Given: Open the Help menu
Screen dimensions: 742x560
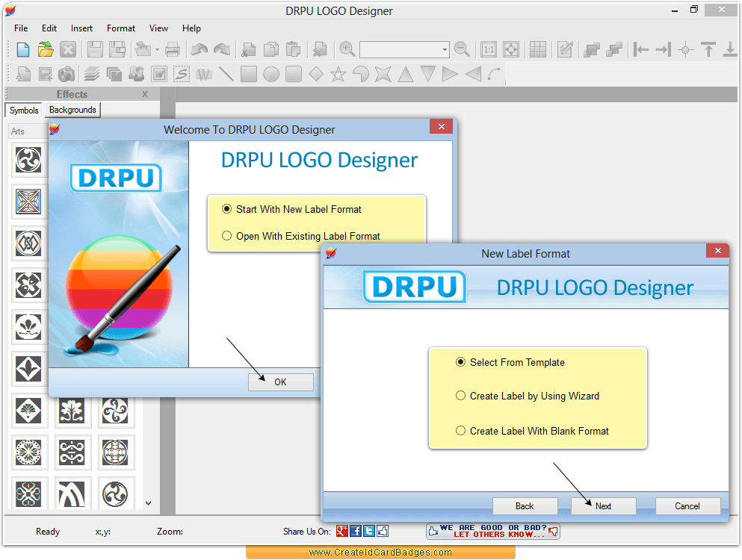Looking at the screenshot, I should click(x=191, y=28).
